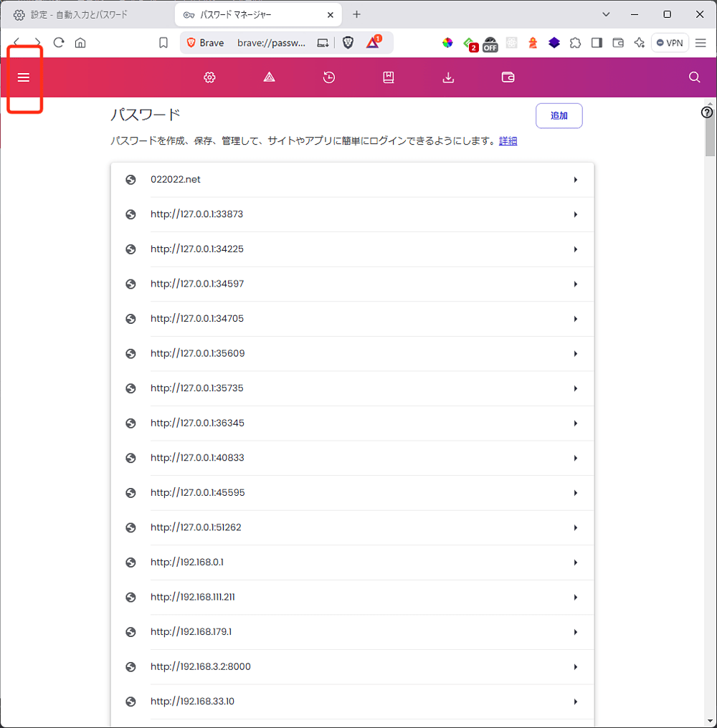Open the help question mark icon
The image size is (717, 728).
point(707,112)
